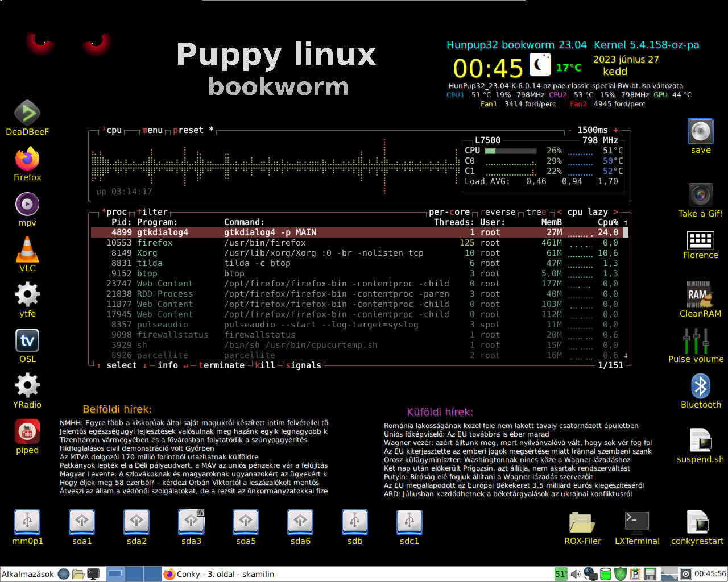Switch sorting column with the right arrow
The image size is (728, 582).
(x=615, y=212)
